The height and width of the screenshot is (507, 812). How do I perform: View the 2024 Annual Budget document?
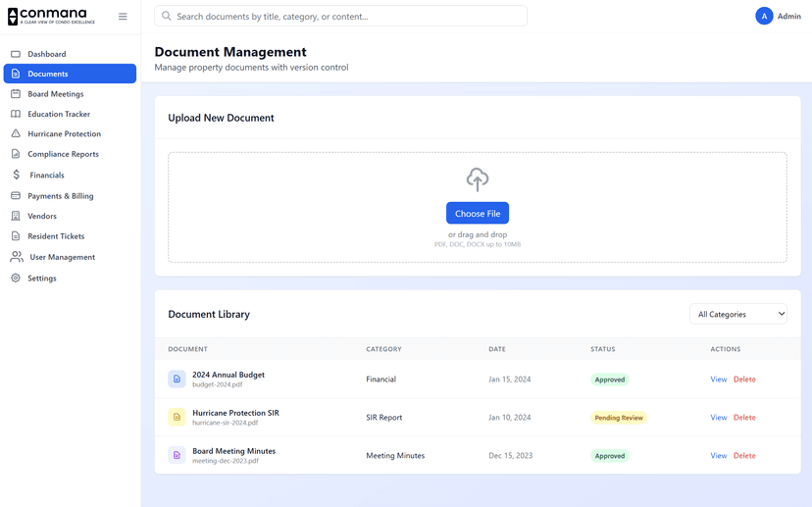[x=718, y=380]
